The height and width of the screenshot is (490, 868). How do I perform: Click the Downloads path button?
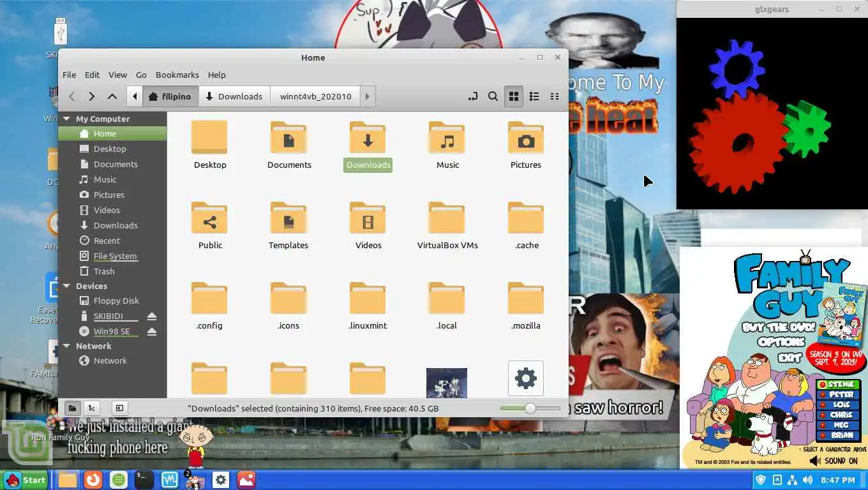[234, 96]
